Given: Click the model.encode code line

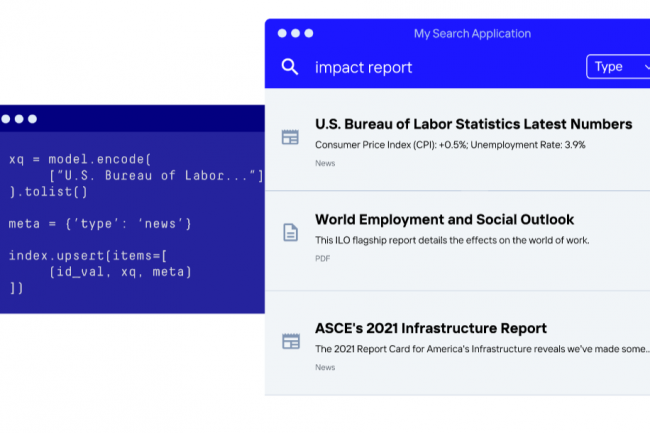Looking at the screenshot, I should pos(80,159).
